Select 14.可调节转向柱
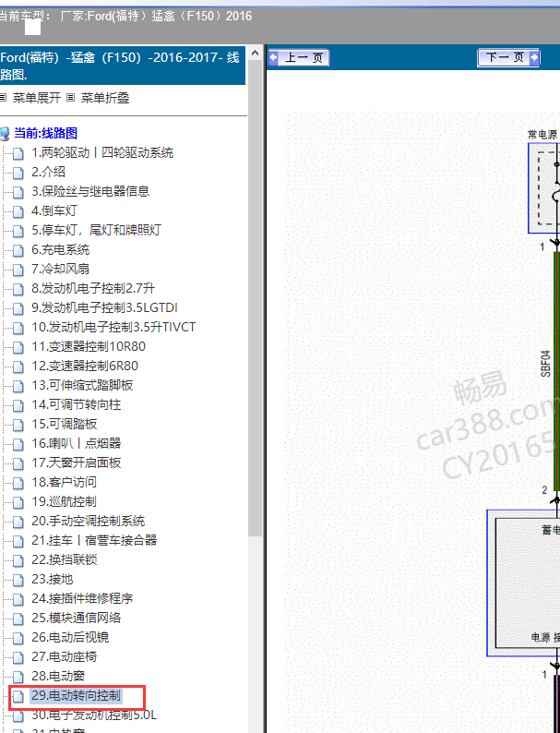Image resolution: width=560 pixels, height=733 pixels. click(x=77, y=405)
